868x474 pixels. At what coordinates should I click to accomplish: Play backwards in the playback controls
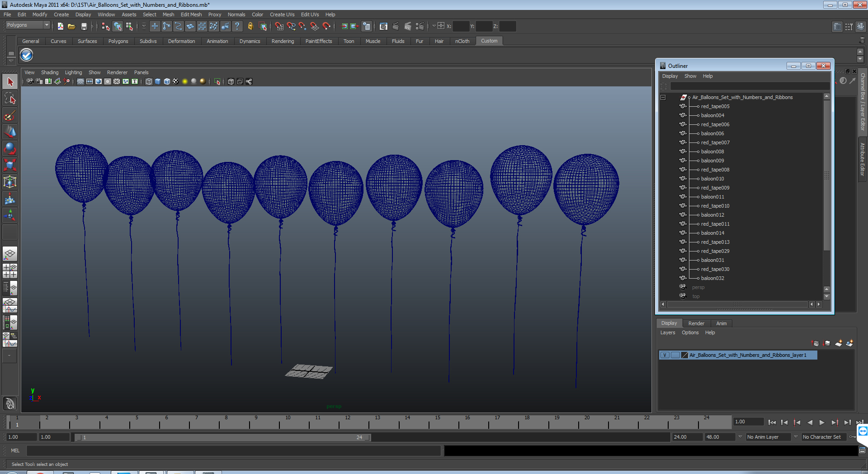coord(810,422)
